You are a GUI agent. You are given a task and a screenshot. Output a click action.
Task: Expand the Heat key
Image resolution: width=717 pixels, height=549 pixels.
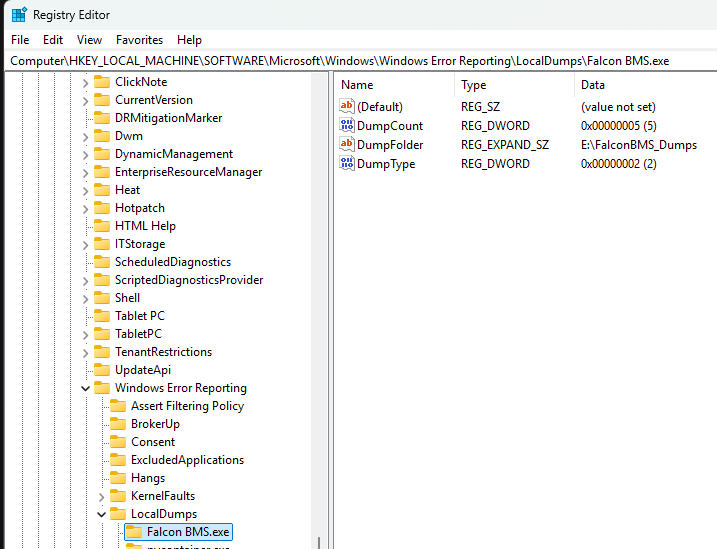pyautogui.click(x=86, y=191)
